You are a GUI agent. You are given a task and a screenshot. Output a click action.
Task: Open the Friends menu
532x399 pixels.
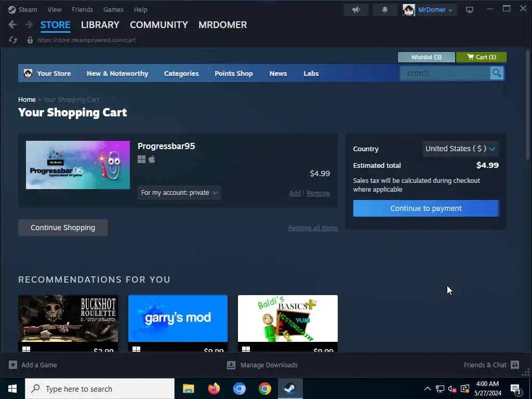[83, 9]
